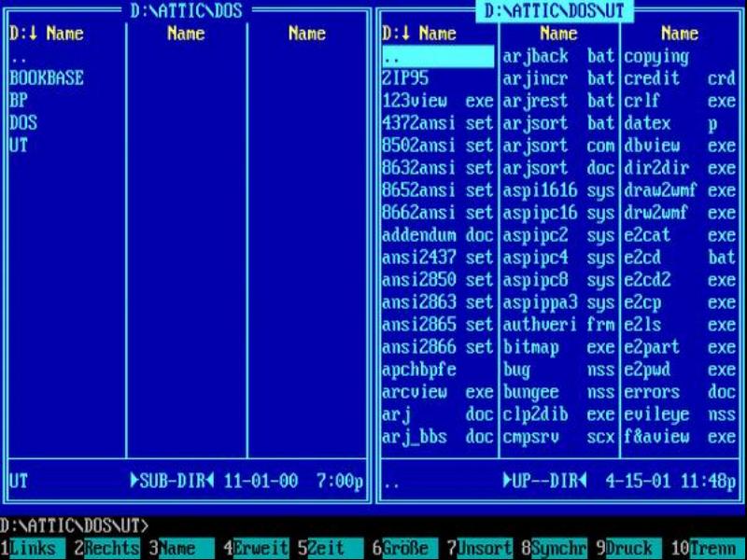Click the right panel title D:\ATTIC\DOS\UT

[x=555, y=10]
